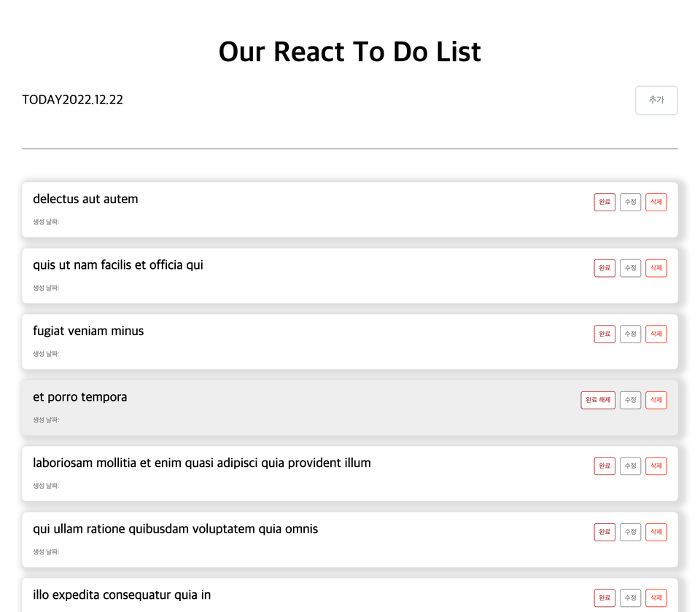The width and height of the screenshot is (700, 612).
Task: Click the 추가 add button
Action: click(x=656, y=101)
